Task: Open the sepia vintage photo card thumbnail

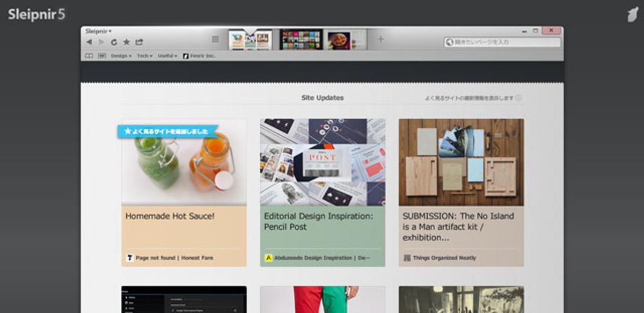Action: click(461, 300)
